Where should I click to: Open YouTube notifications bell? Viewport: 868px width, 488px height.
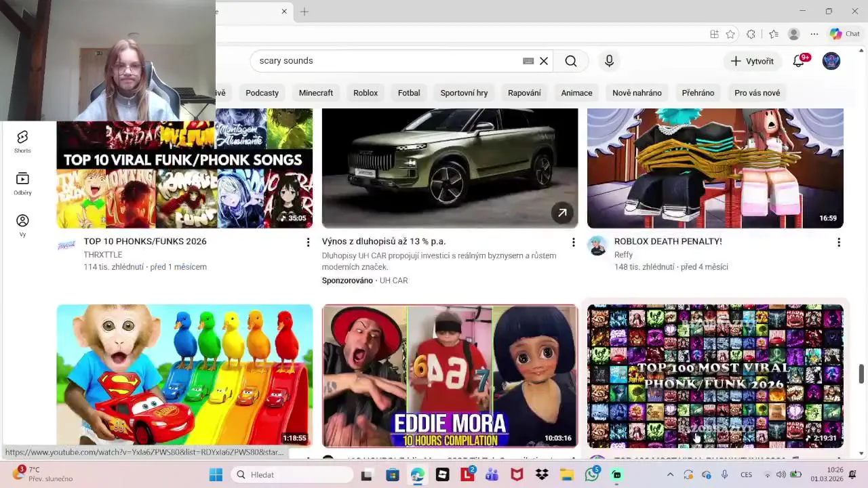(x=799, y=61)
